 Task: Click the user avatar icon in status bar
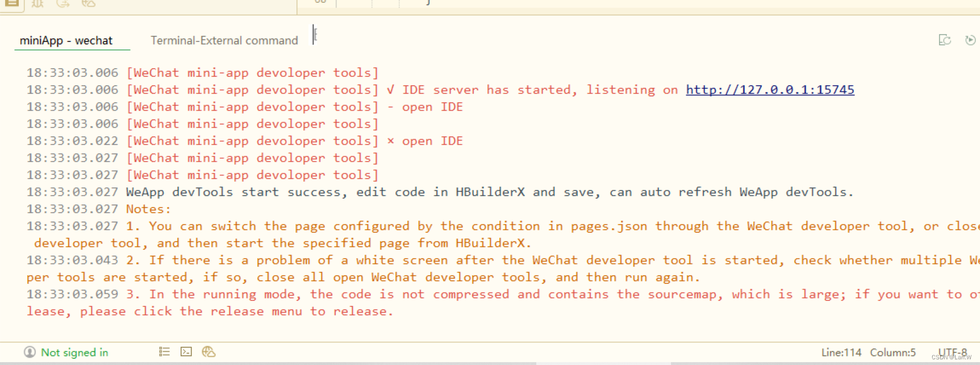(30, 353)
